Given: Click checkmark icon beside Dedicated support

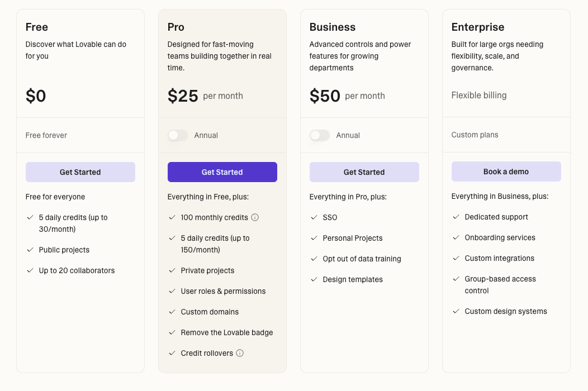Looking at the screenshot, I should (456, 217).
